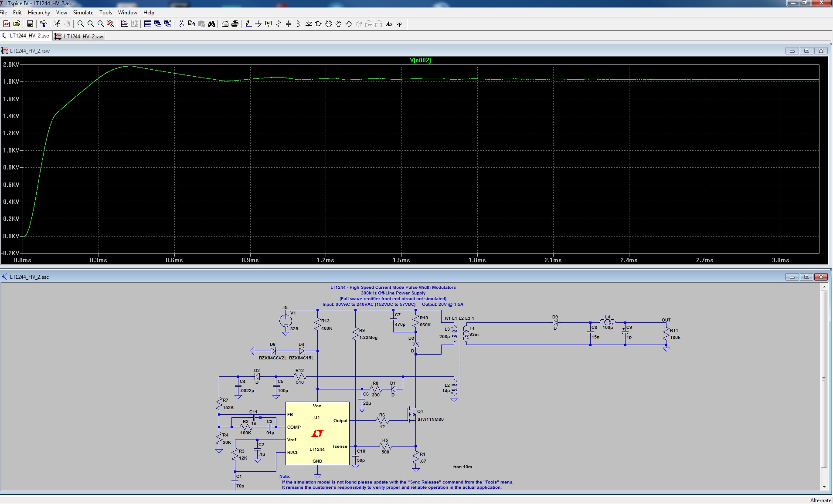Select the Capacitor placement tool

click(x=289, y=24)
